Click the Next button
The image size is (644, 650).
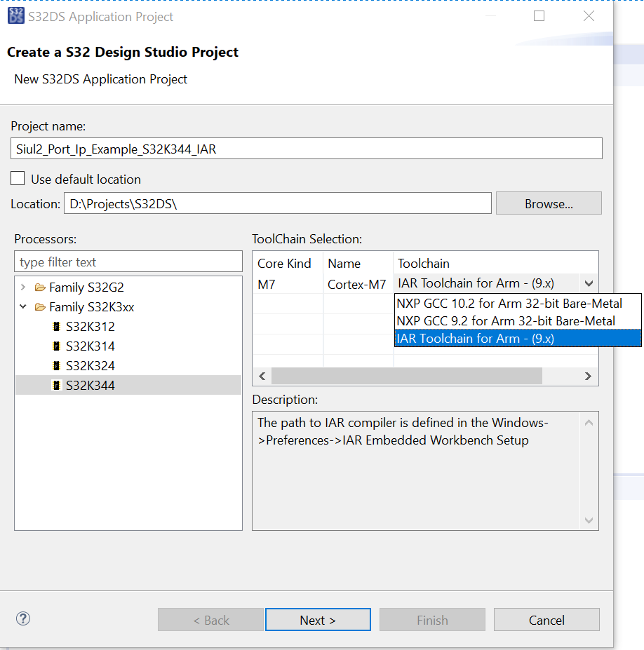(318, 620)
